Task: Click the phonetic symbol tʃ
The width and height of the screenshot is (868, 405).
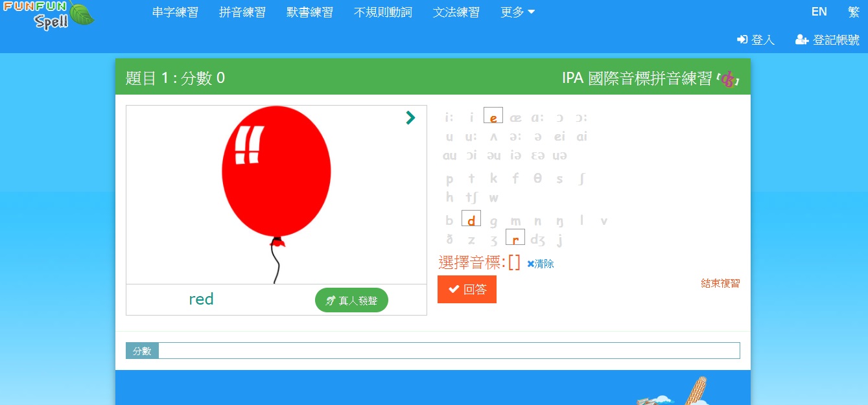Action: [x=471, y=198]
